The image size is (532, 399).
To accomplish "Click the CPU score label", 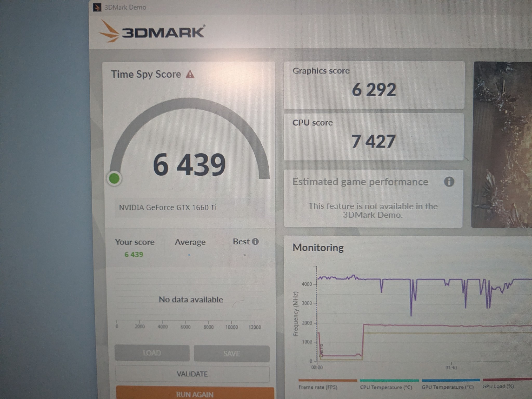I will 312,123.
